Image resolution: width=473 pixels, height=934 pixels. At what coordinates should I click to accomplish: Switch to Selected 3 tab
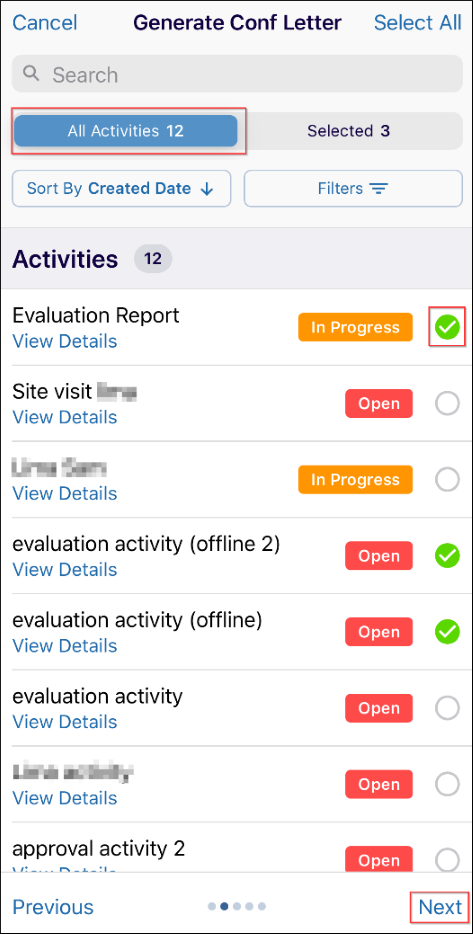tap(348, 131)
